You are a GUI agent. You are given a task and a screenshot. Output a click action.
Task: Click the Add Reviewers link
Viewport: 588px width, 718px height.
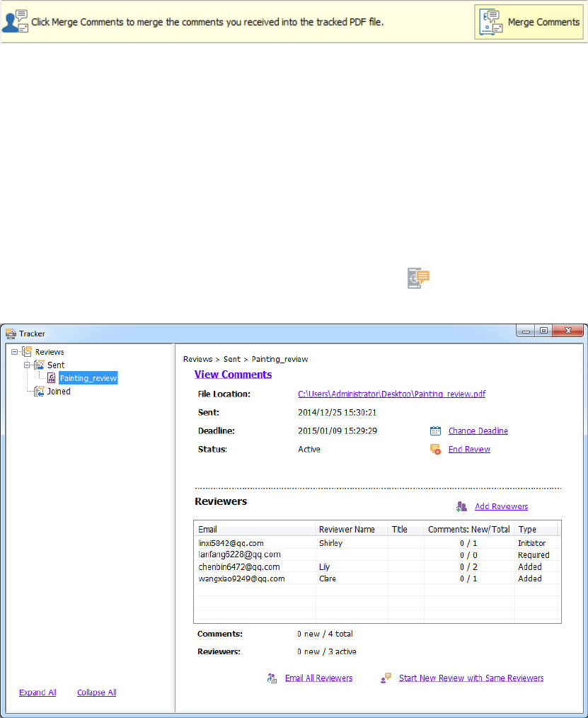click(502, 506)
